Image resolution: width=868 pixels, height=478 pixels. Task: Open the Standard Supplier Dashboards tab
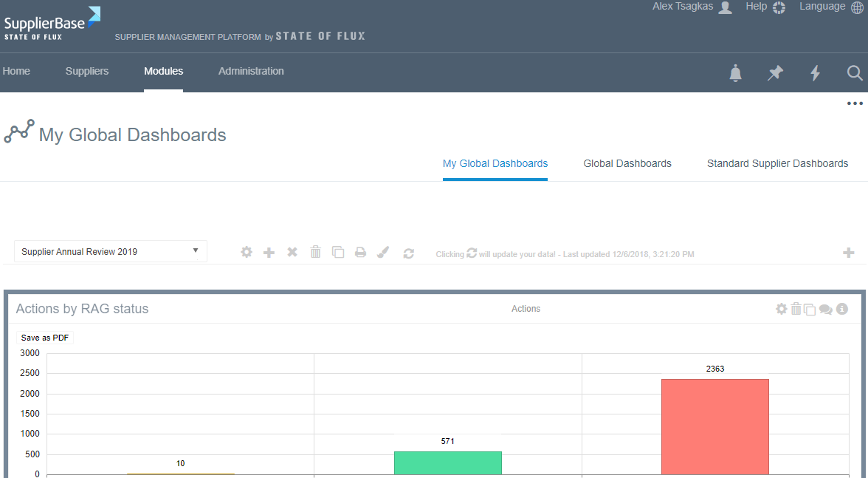pos(777,163)
